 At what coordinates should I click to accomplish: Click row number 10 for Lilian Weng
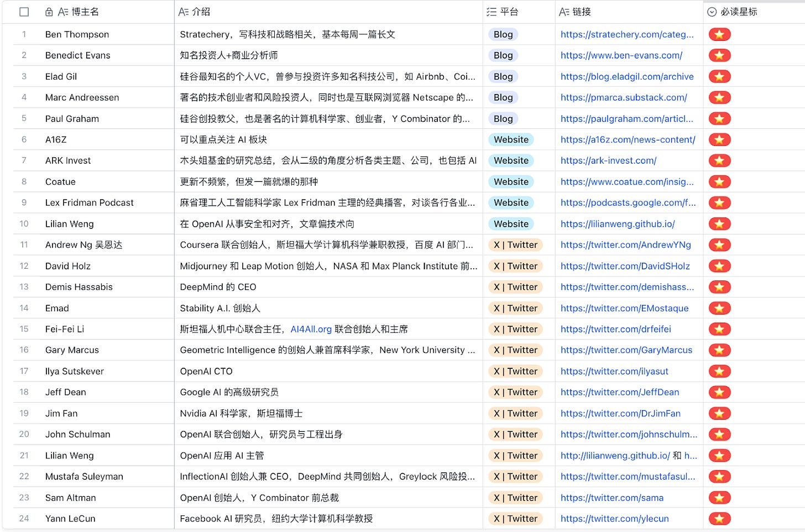click(x=24, y=224)
